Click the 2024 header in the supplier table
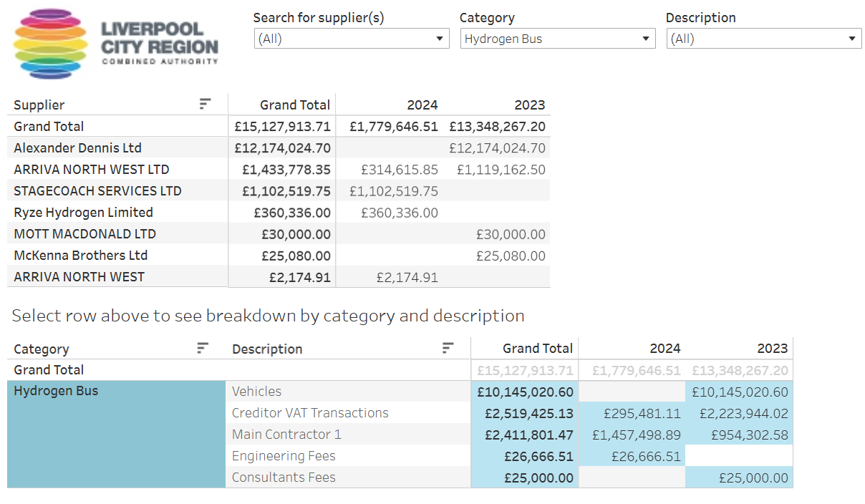The image size is (865, 504). point(422,105)
